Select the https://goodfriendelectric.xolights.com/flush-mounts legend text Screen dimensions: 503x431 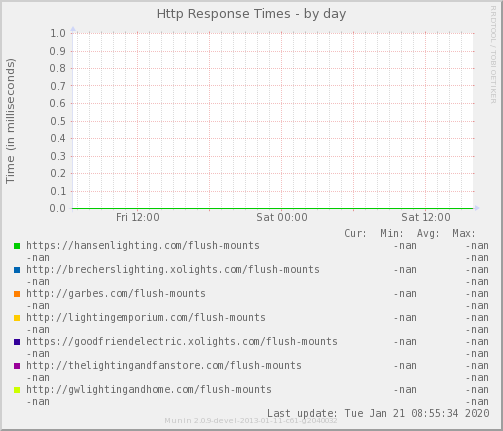pos(182,342)
